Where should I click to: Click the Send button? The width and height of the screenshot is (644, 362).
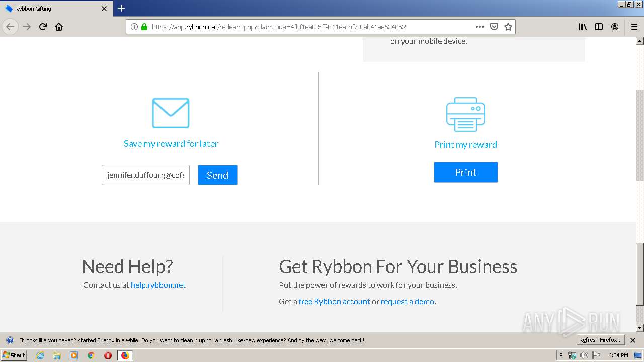tap(217, 175)
